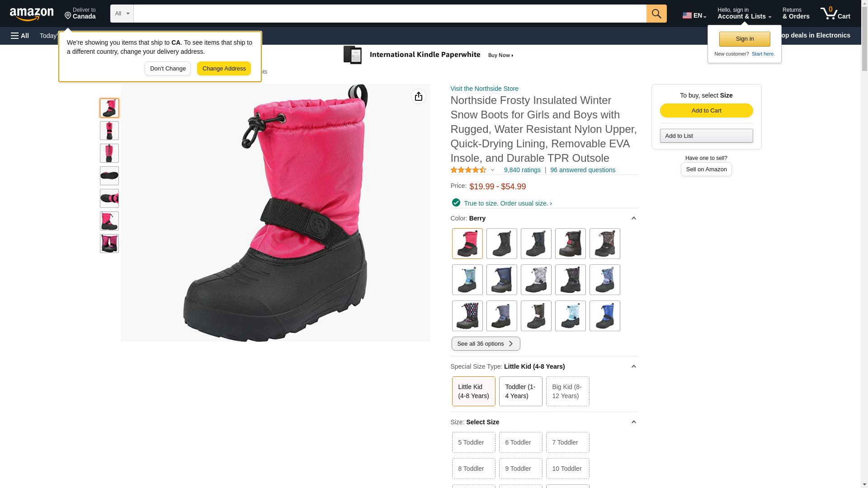This screenshot has width=868, height=488.
Task: Select size 9 Toddler
Action: (520, 469)
